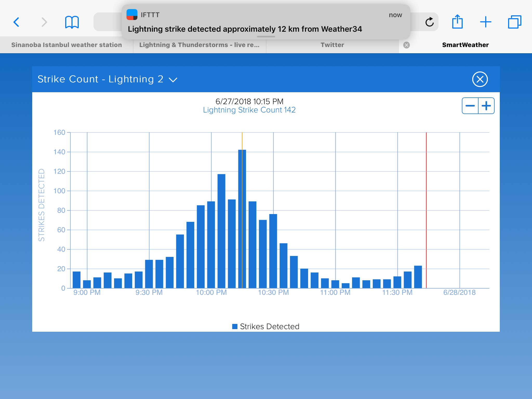Reload the page with refresh icon
The height and width of the screenshot is (399, 532).
point(429,22)
